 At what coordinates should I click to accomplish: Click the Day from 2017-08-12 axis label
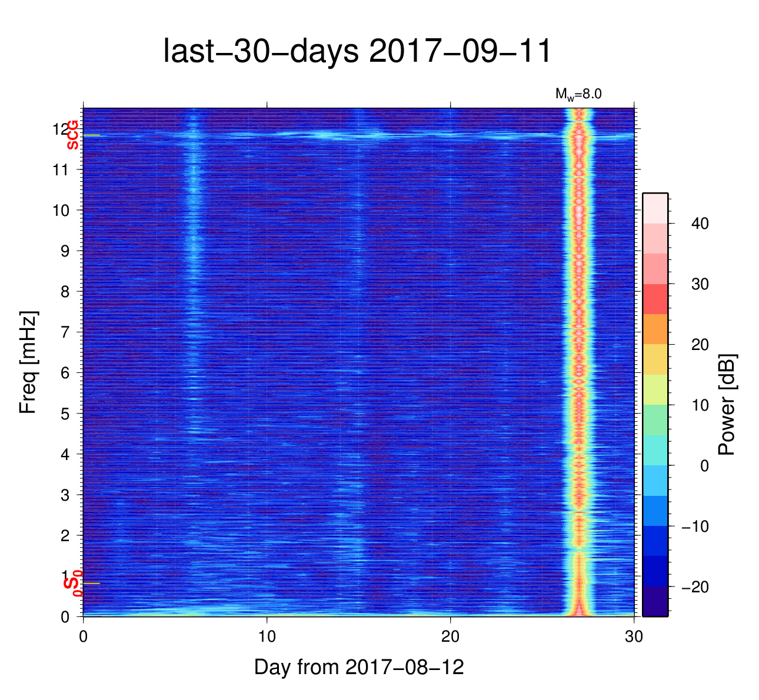point(359,667)
